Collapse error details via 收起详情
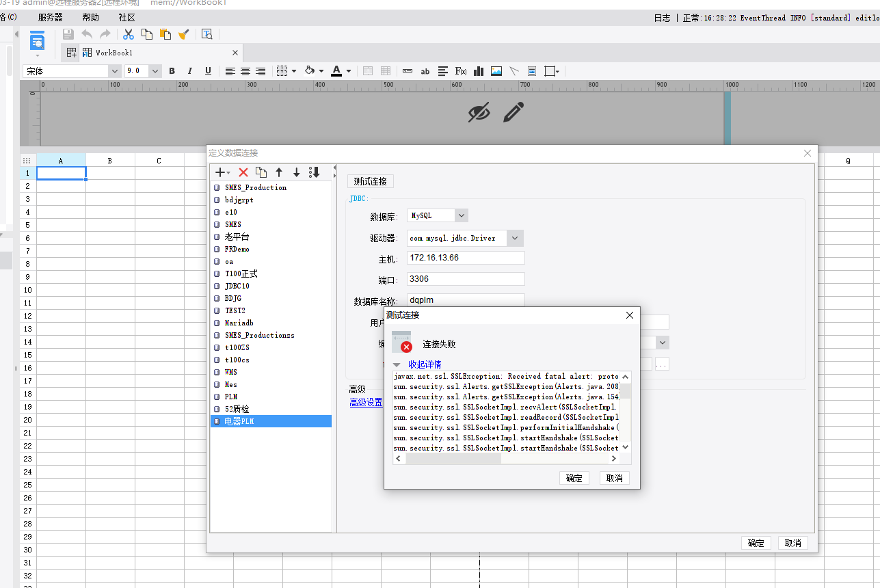Viewport: 880px width, 588px height. coord(425,364)
